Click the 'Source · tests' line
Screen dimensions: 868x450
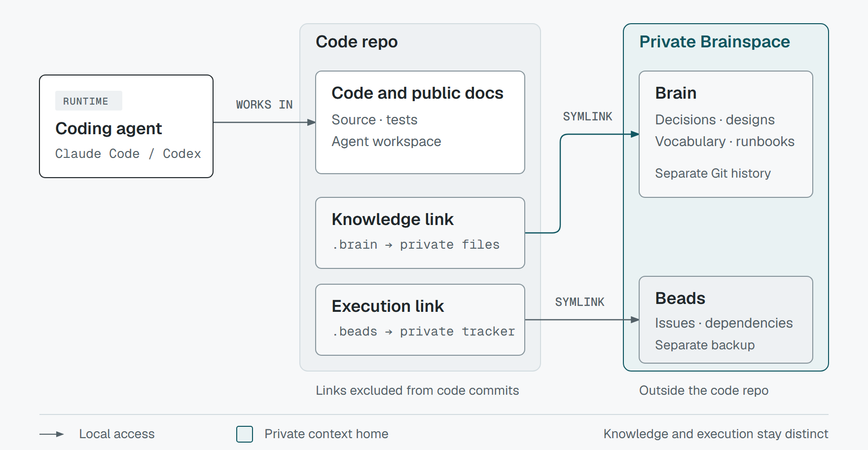[374, 120]
